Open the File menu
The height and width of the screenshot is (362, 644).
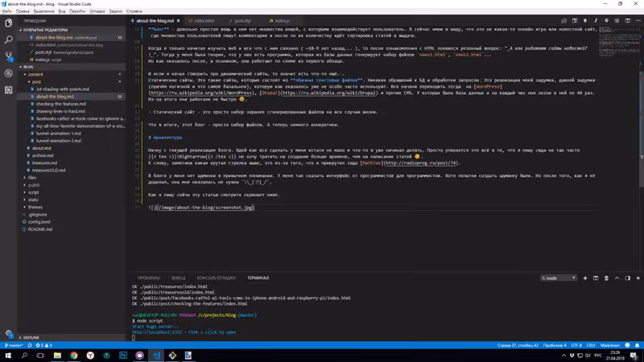7,11
